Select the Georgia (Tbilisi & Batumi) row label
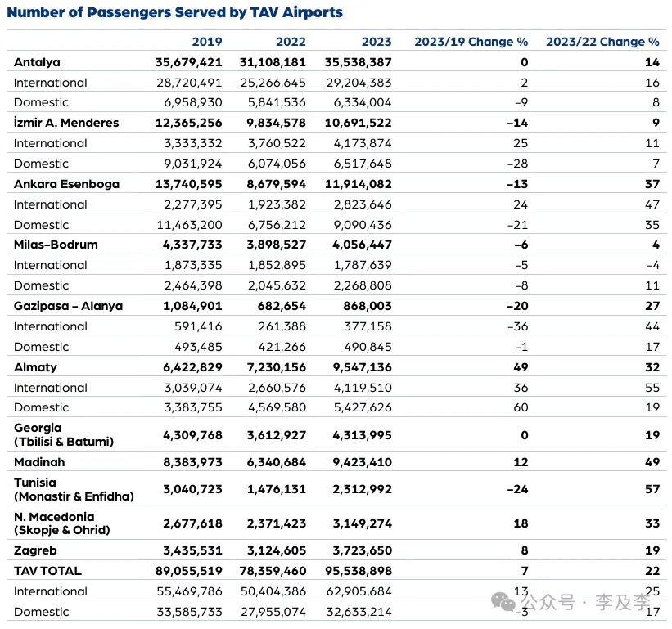The height and width of the screenshot is (629, 672). tap(64, 434)
